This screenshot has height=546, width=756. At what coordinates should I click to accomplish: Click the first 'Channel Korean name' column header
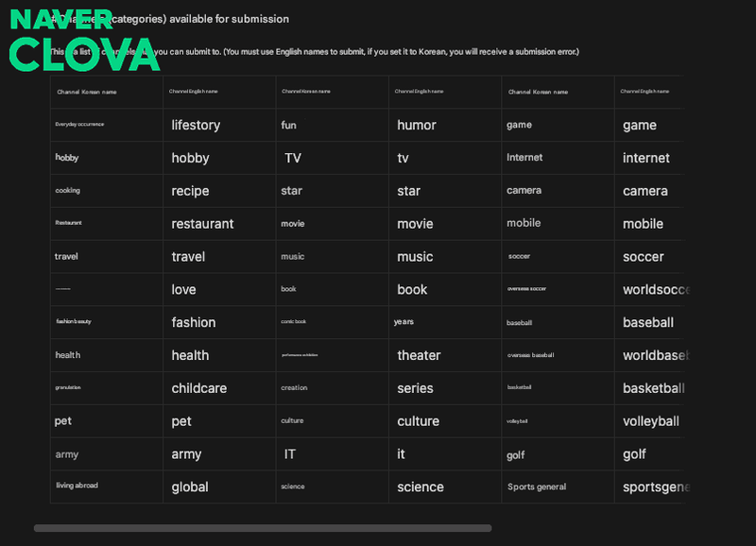107,92
